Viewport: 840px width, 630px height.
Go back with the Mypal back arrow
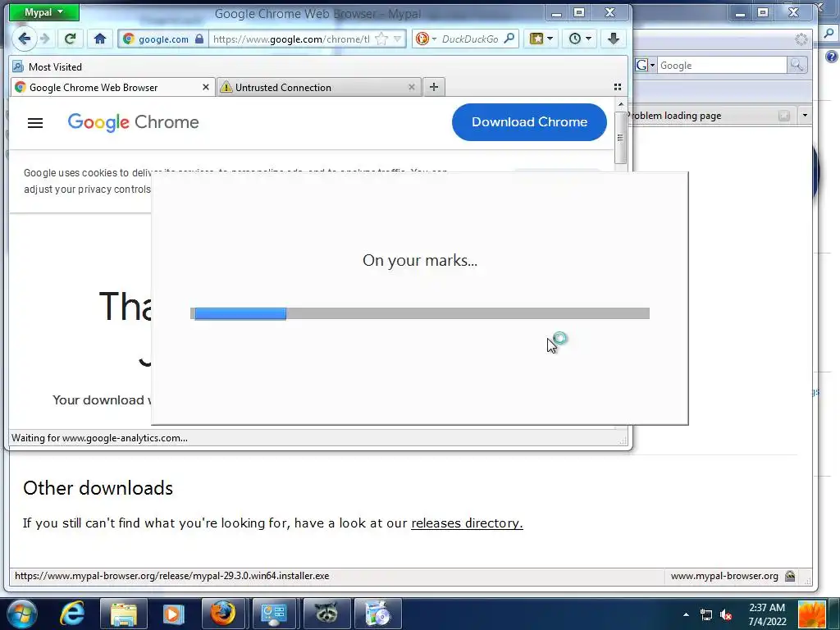point(24,39)
